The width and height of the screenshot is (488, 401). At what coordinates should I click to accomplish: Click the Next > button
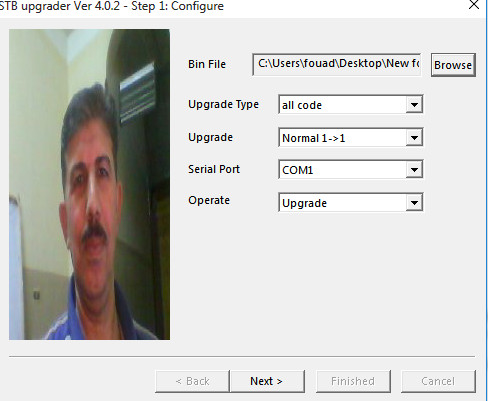point(267,381)
